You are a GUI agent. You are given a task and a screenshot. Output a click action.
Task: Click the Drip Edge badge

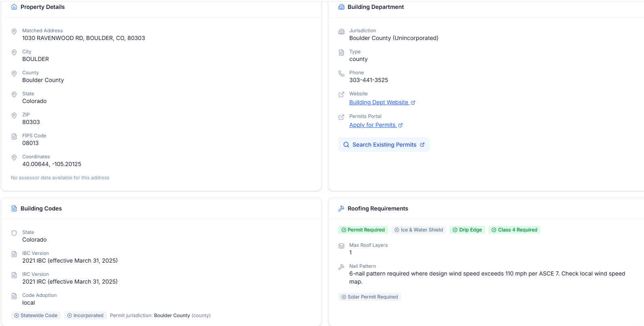point(467,230)
